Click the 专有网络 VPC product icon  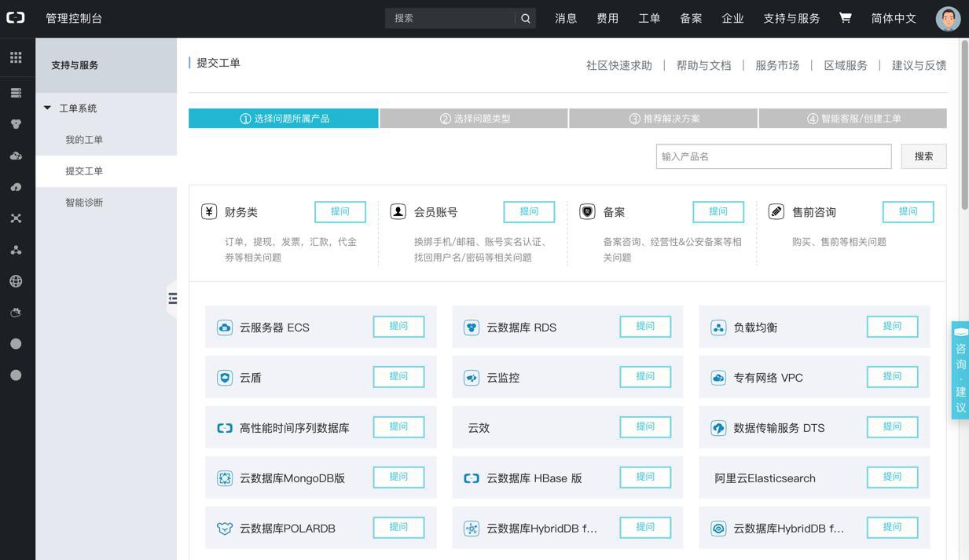pos(718,378)
